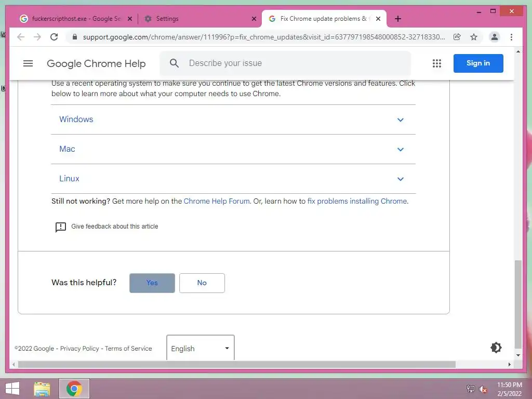This screenshot has height=399, width=532.
Task: Click the Google Chrome Help title
Action: 96,63
